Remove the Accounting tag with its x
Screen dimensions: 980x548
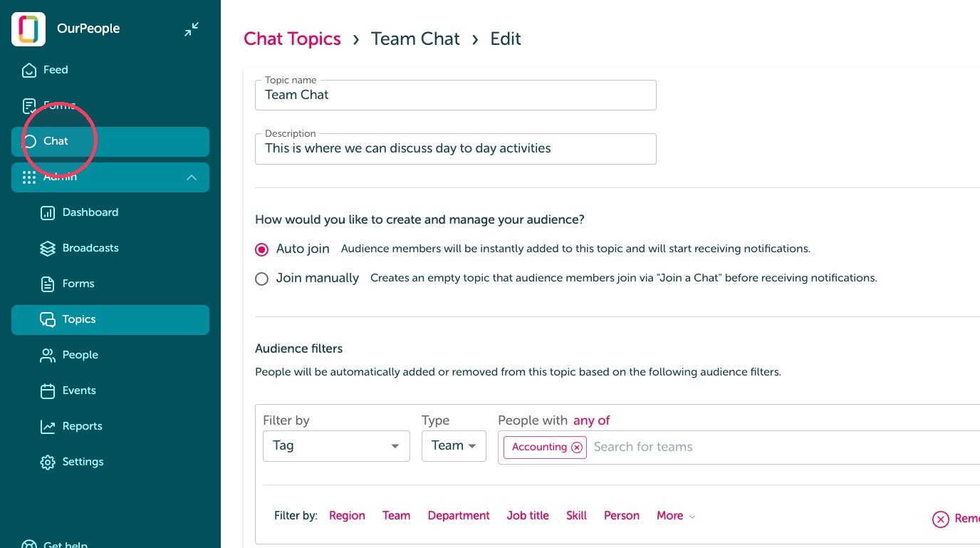click(577, 448)
